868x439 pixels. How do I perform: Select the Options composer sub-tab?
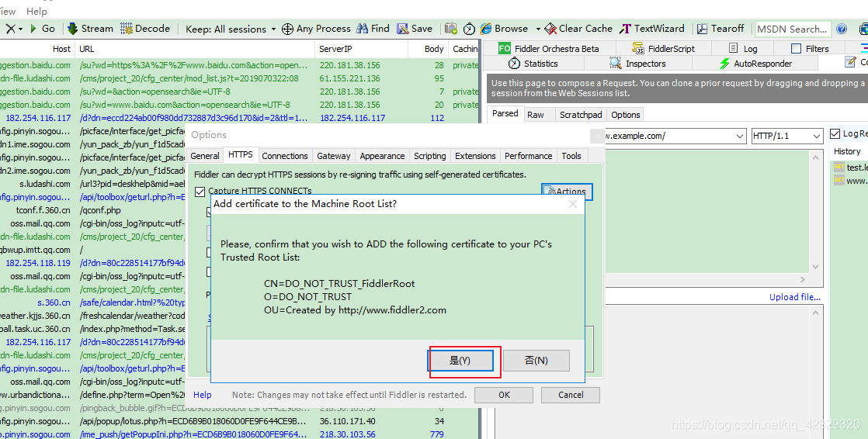[x=626, y=115]
